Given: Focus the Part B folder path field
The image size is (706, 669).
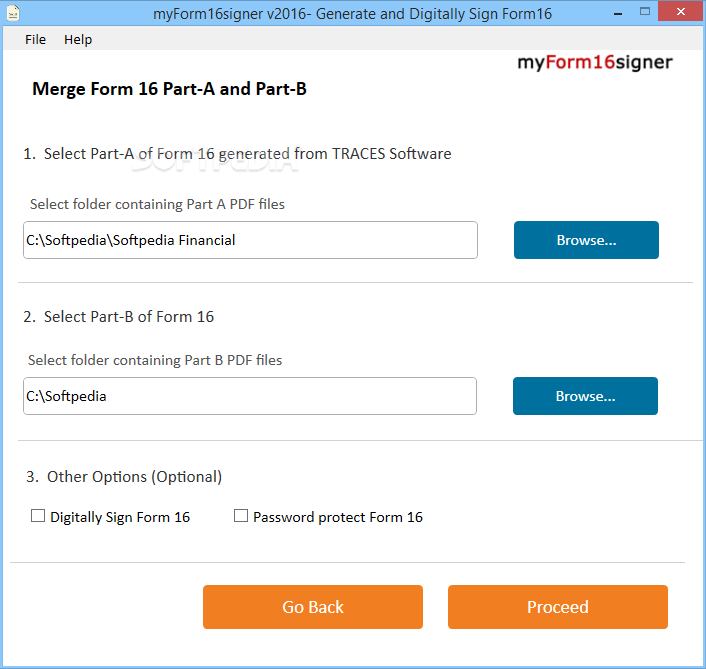Looking at the screenshot, I should (250, 396).
